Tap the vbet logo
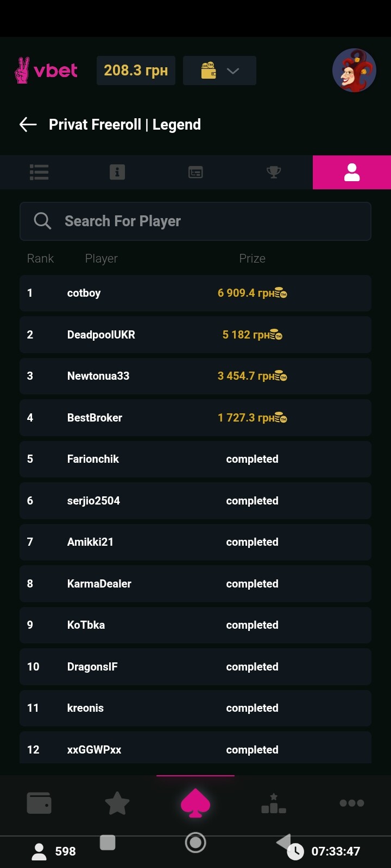The image size is (391, 868). coord(46,71)
